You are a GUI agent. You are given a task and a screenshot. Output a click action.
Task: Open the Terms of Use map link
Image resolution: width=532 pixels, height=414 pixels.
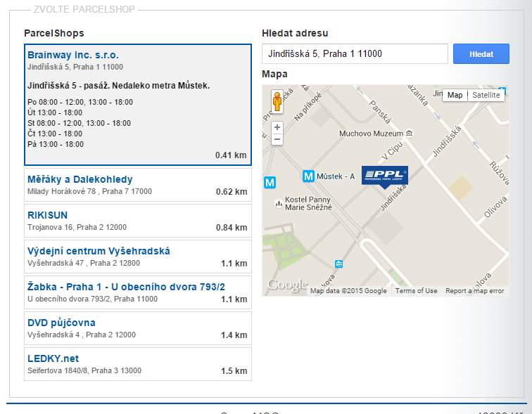[416, 291]
